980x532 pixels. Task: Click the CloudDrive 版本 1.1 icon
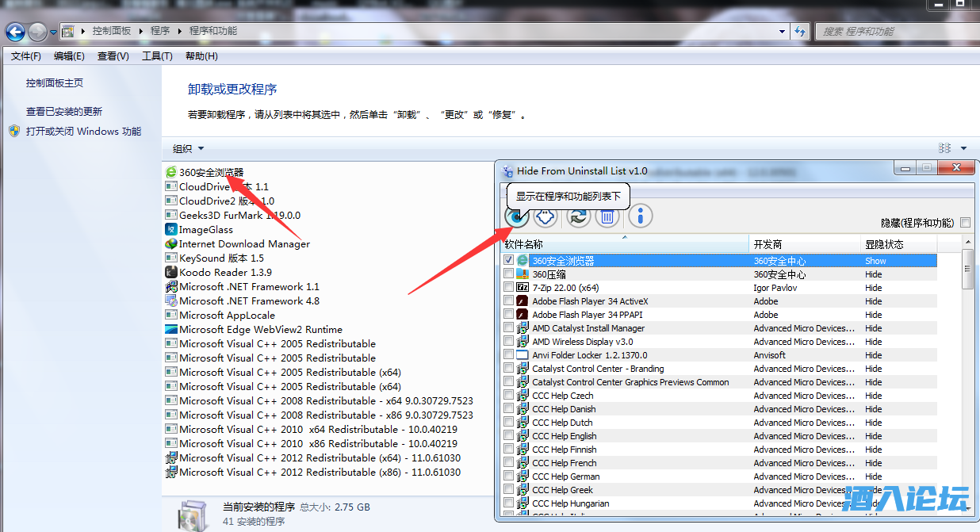(x=170, y=186)
